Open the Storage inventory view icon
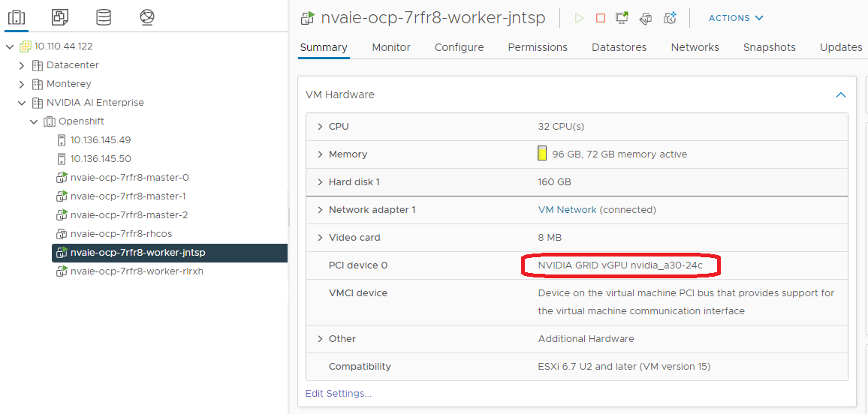 pos(104,16)
